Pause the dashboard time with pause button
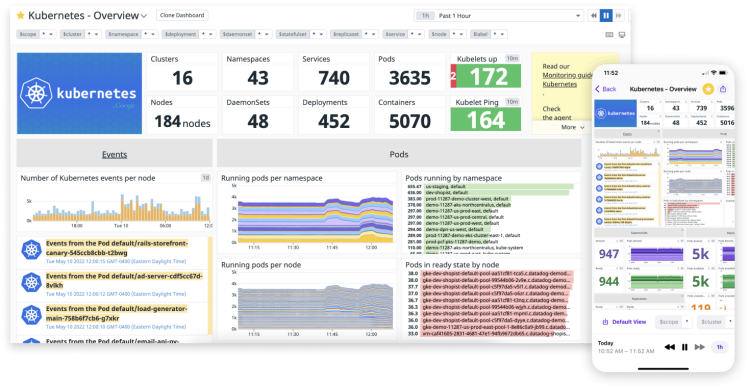 tap(606, 16)
